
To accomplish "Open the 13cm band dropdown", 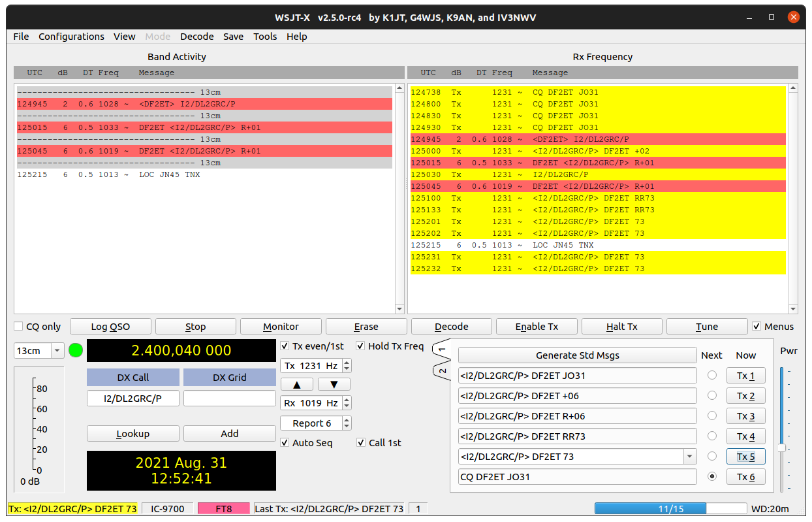I will pos(39,351).
